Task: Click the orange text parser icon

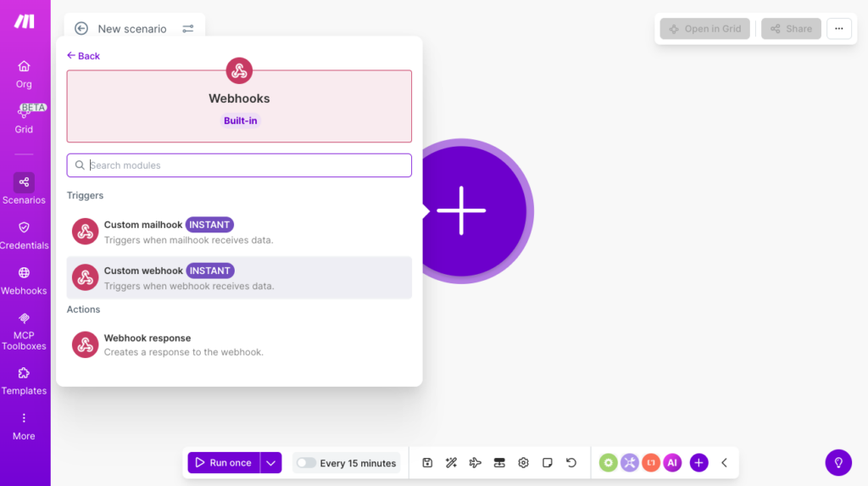Action: click(x=651, y=463)
